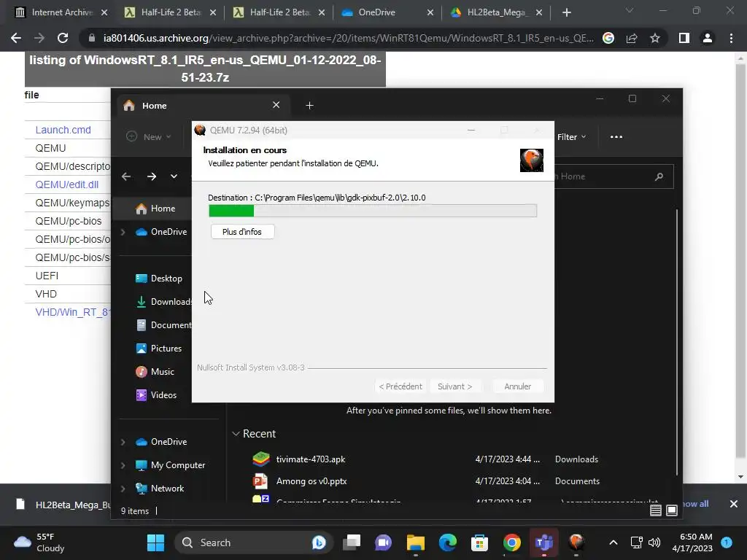Screen dimensions: 747x560
Task: Collapse the Recent section
Action: tap(236, 434)
